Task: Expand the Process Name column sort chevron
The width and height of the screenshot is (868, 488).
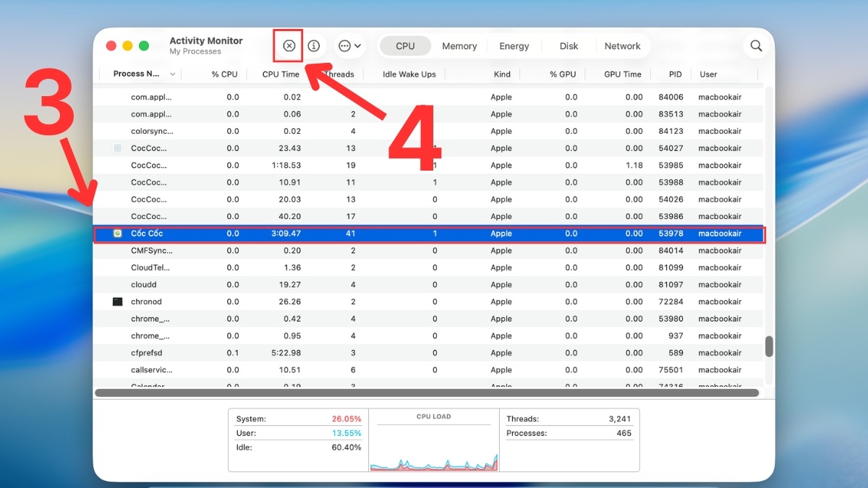Action: (x=173, y=74)
